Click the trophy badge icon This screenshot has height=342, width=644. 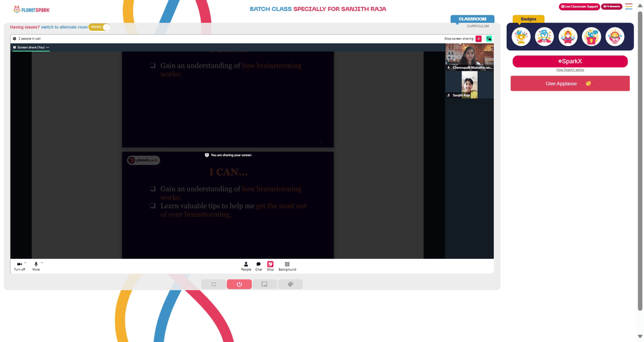(521, 37)
